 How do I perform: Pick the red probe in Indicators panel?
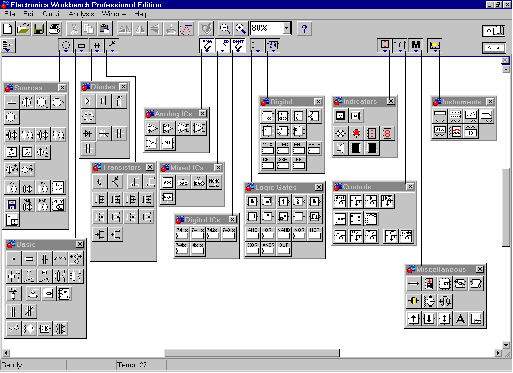click(356, 133)
